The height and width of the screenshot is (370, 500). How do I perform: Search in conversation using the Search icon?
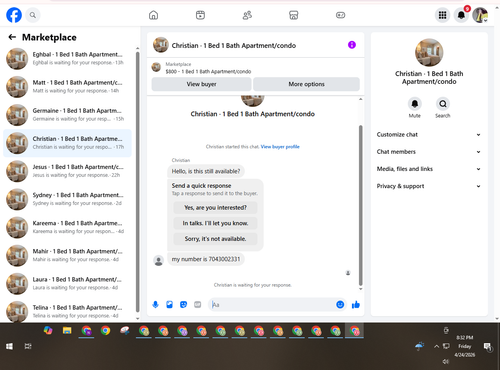(x=443, y=104)
